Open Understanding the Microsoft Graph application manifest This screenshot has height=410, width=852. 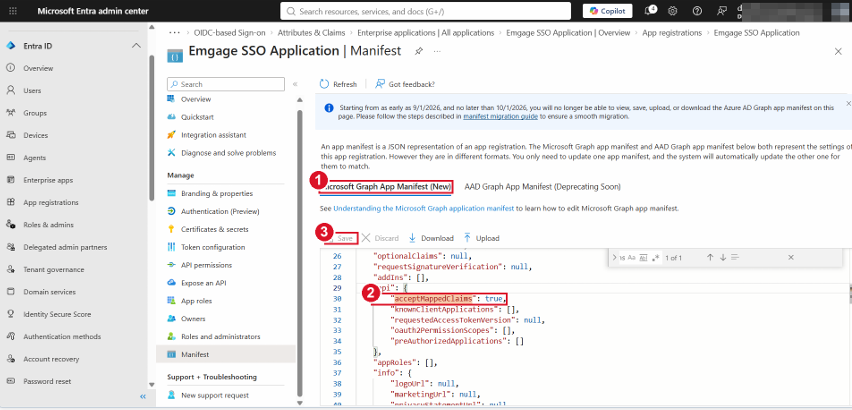423,208
